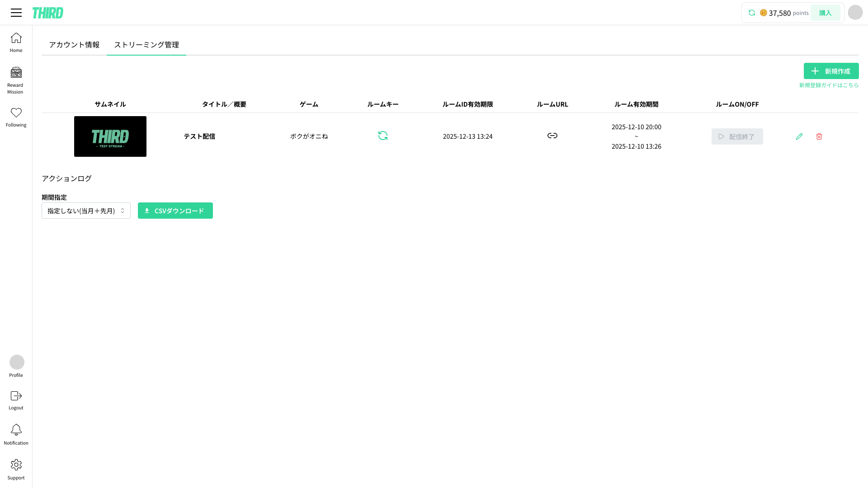Download CSV with CSVダウンロード button

175,211
